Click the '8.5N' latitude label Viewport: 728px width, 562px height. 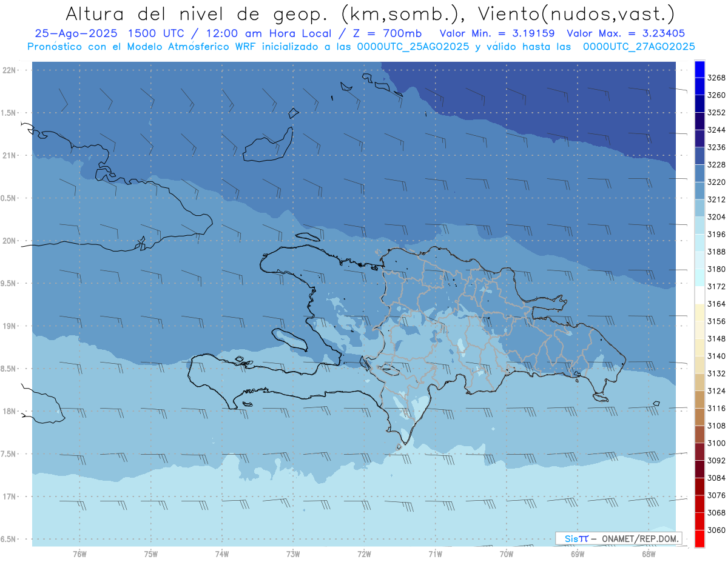[x=9, y=369]
